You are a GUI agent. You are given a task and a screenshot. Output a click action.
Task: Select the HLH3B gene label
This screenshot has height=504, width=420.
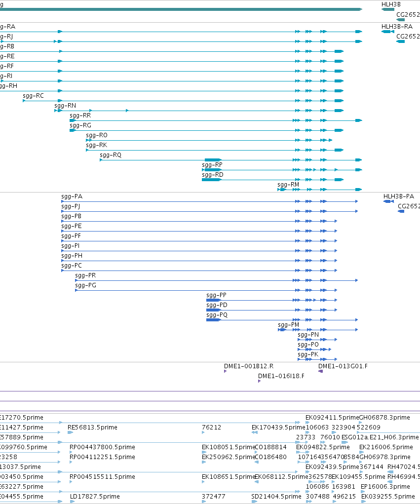(391, 4)
